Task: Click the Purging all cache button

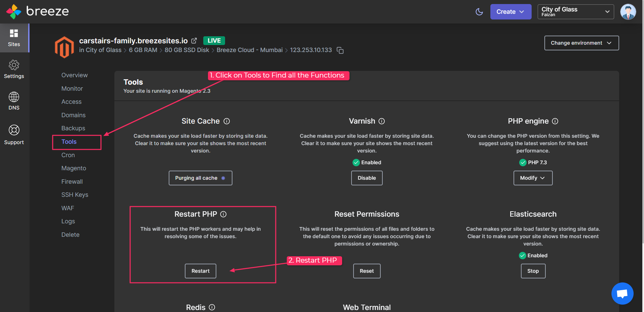Action: [201, 178]
